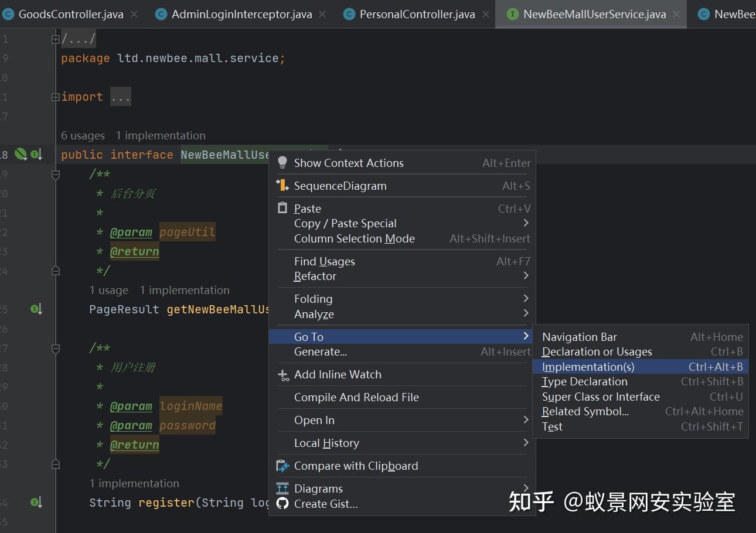Image resolution: width=756 pixels, height=533 pixels.
Task: Close the GoodsController.java tab
Action: [134, 15]
